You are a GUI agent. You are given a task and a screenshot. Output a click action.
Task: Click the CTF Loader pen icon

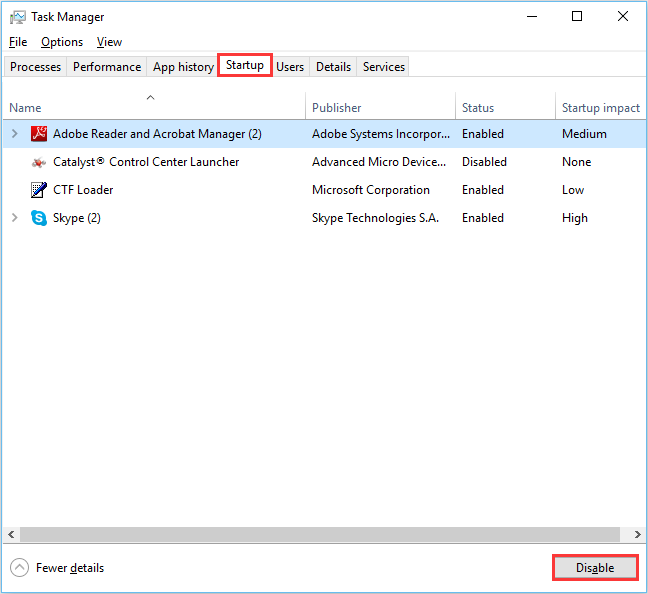(x=39, y=190)
